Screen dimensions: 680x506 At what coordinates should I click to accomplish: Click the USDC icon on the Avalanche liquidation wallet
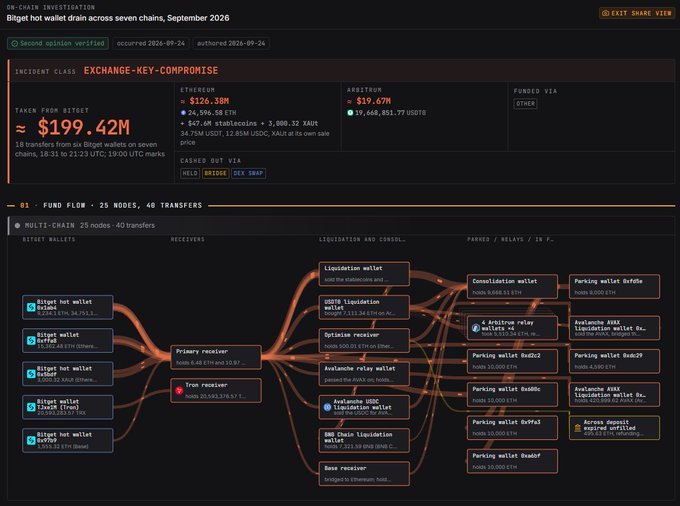327,407
